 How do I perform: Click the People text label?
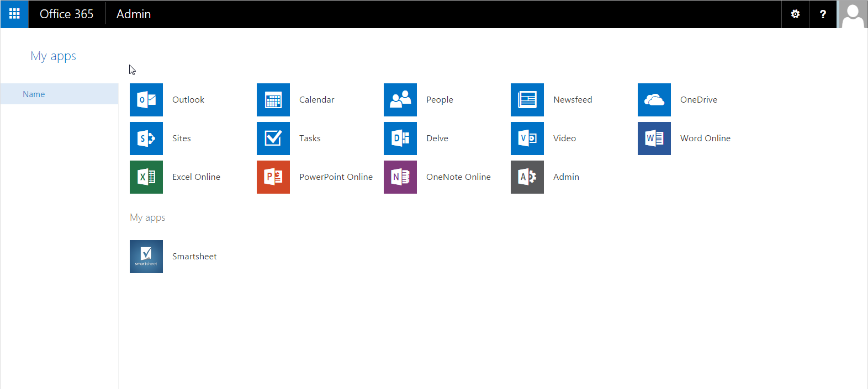[x=440, y=100]
